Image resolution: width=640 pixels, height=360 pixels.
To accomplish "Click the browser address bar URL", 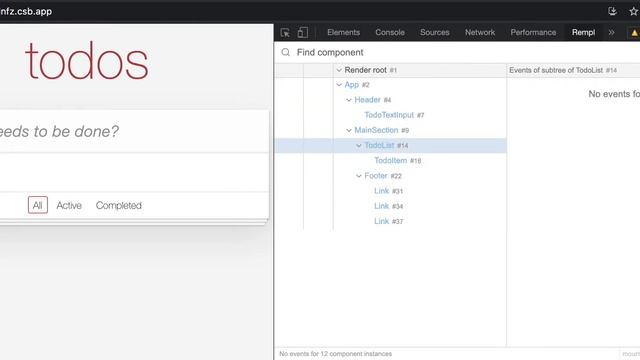I will (x=26, y=11).
